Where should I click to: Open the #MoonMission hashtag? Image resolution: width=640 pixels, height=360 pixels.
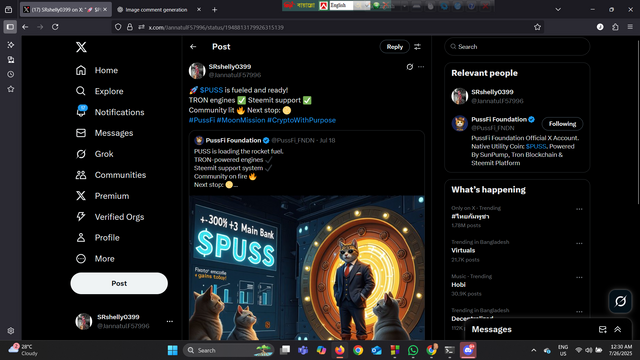coord(241,120)
